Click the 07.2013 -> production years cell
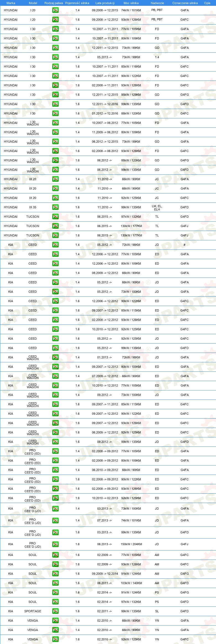The width and height of the screenshot is (216, 644). (104, 520)
